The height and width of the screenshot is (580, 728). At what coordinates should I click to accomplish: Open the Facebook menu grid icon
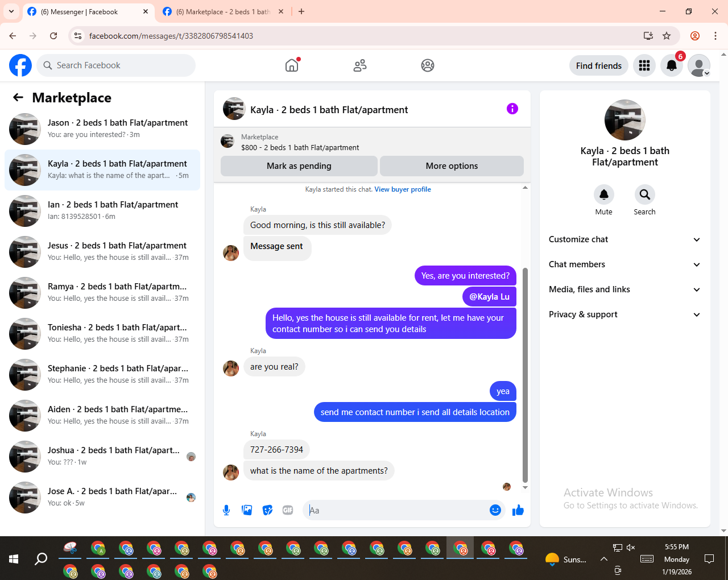[x=644, y=65]
